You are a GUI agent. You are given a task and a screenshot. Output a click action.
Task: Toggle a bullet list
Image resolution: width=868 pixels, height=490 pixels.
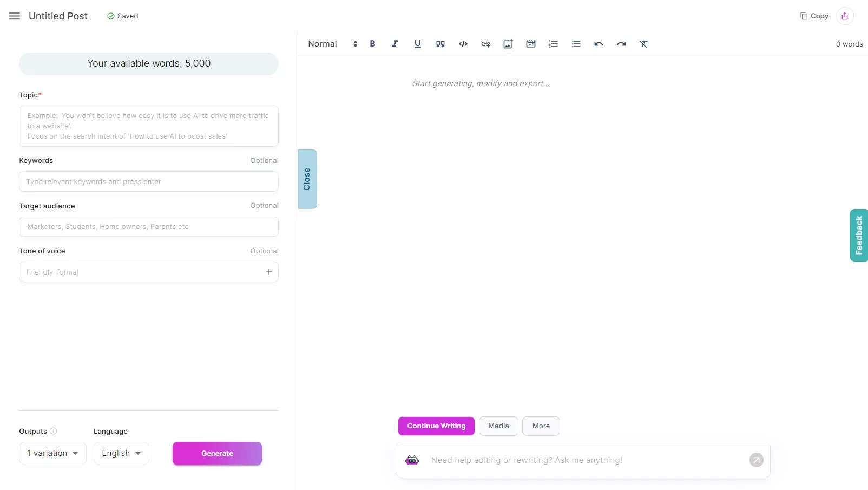[576, 44]
